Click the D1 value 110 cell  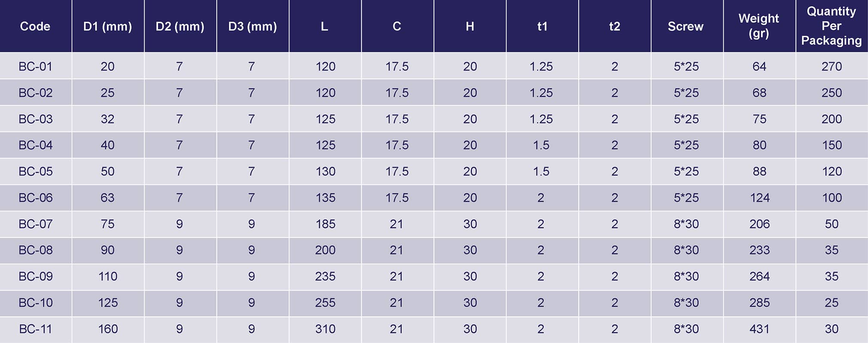(107, 277)
